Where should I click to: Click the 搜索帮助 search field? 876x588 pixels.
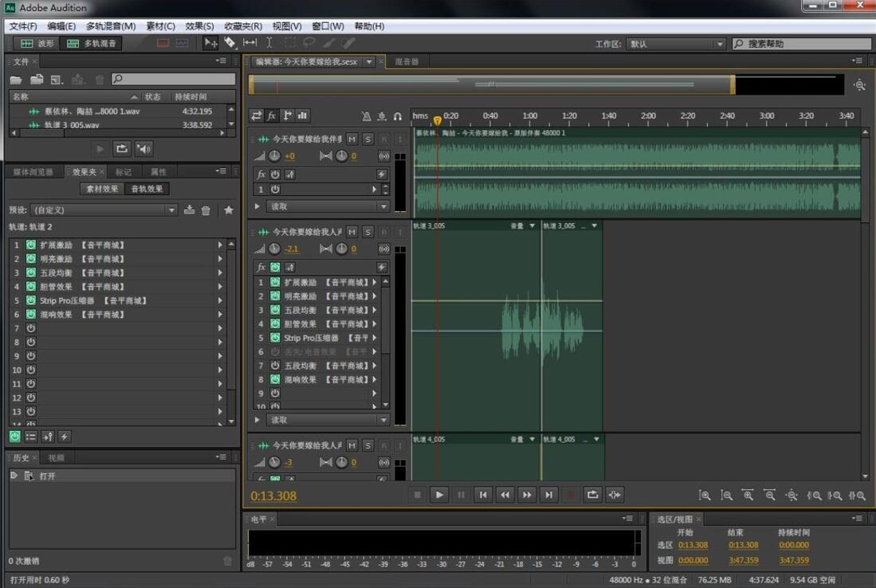(x=802, y=44)
